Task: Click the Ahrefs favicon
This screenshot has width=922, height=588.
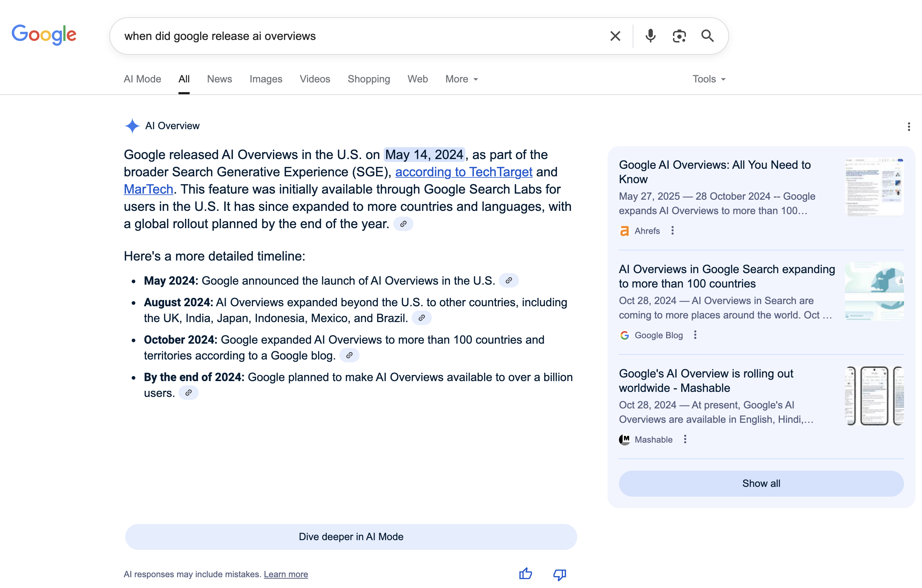Action: pos(624,231)
